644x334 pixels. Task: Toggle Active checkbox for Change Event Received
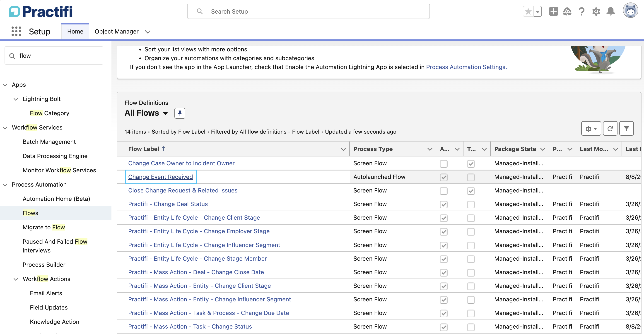(x=444, y=177)
